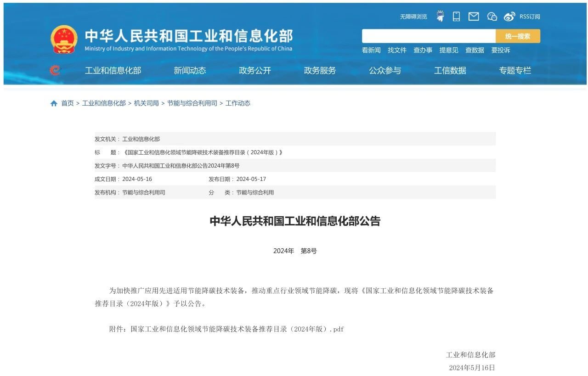Click into the site search input field

(x=428, y=36)
